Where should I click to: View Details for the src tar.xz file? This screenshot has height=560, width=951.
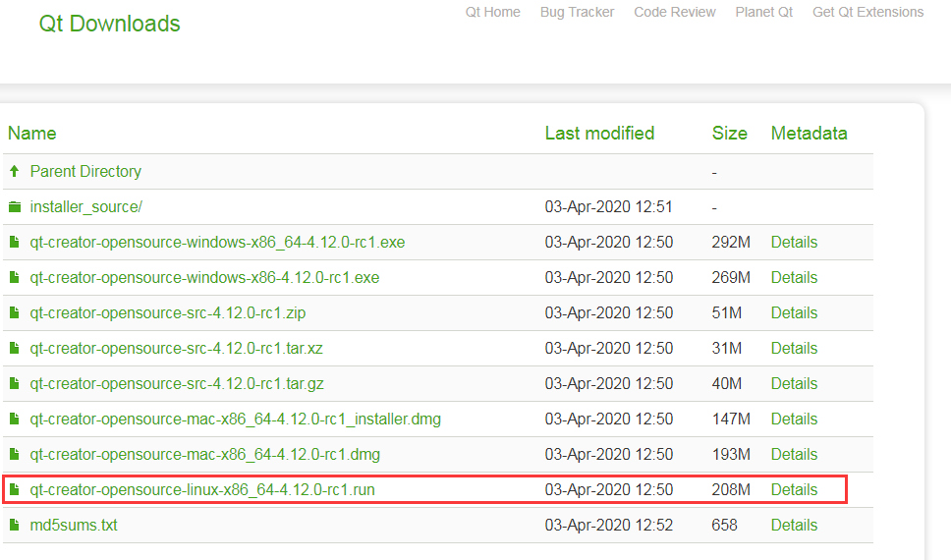pyautogui.click(x=794, y=348)
